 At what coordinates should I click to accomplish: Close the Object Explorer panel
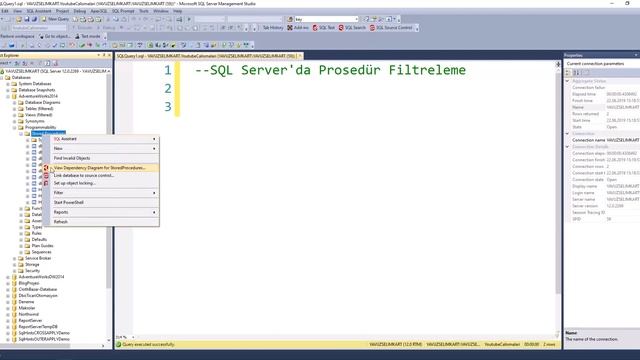(x=109, y=55)
